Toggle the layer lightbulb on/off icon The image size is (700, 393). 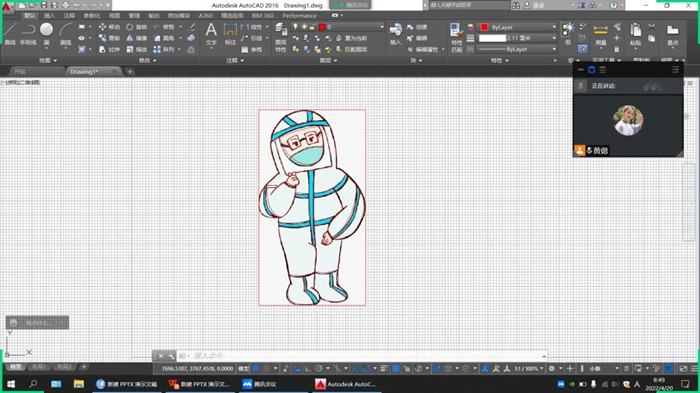click(295, 27)
